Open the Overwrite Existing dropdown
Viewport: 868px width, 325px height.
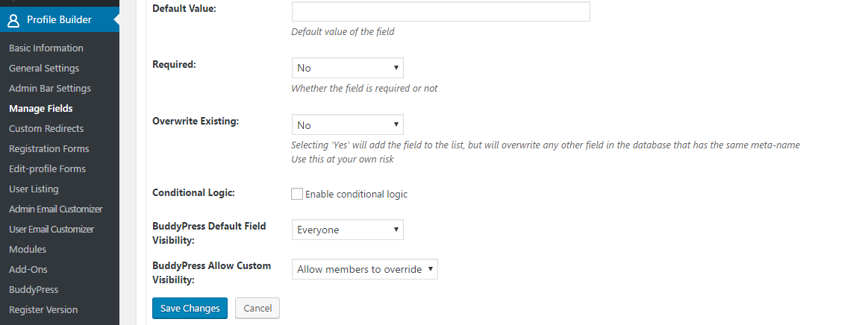(x=348, y=125)
